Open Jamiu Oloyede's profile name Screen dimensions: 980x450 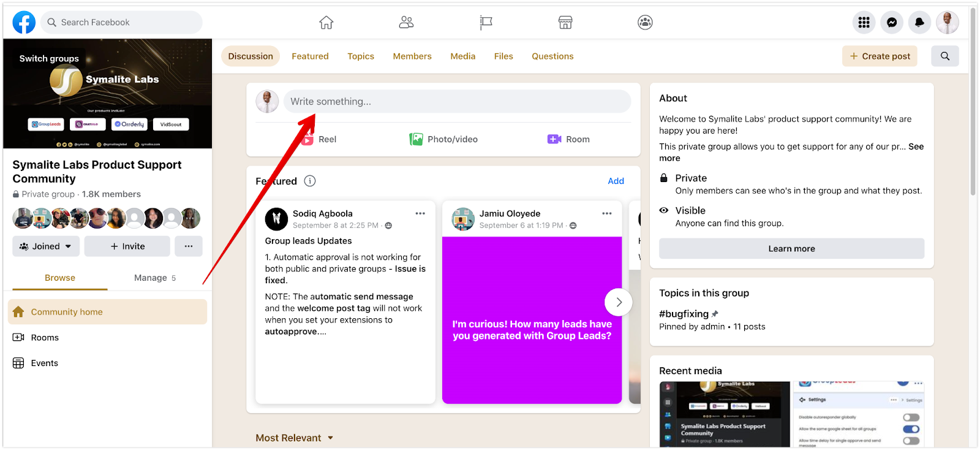pos(510,213)
